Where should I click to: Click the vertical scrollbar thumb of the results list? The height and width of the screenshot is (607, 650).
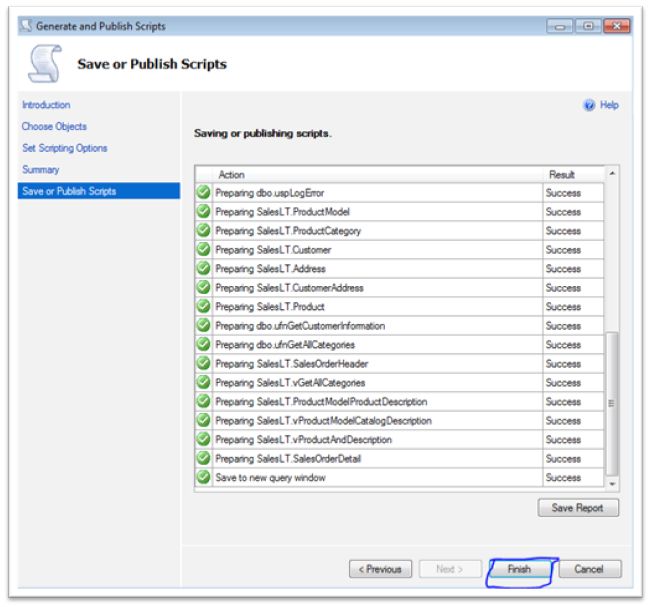[612, 403]
